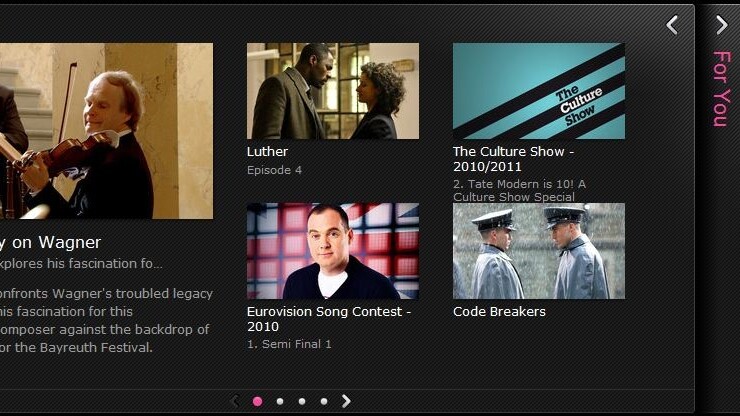Advance to next carousel page arrow
The width and height of the screenshot is (740, 416).
click(x=346, y=401)
